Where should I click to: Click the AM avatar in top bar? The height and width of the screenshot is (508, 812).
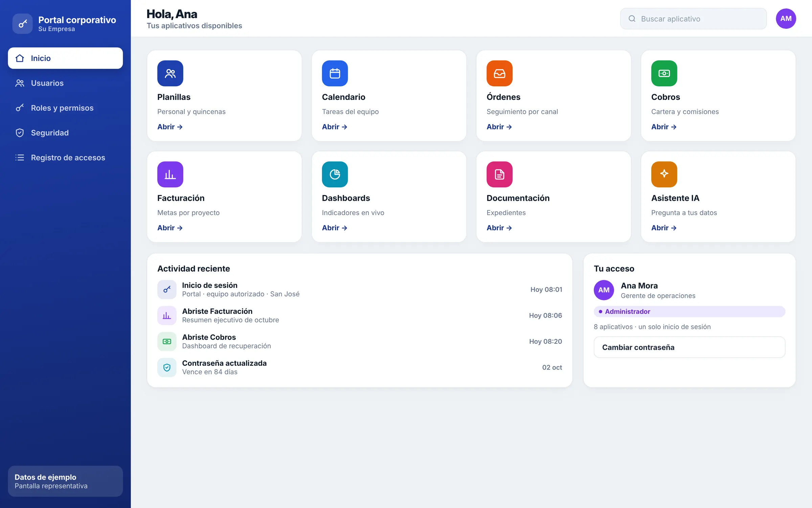[786, 19]
